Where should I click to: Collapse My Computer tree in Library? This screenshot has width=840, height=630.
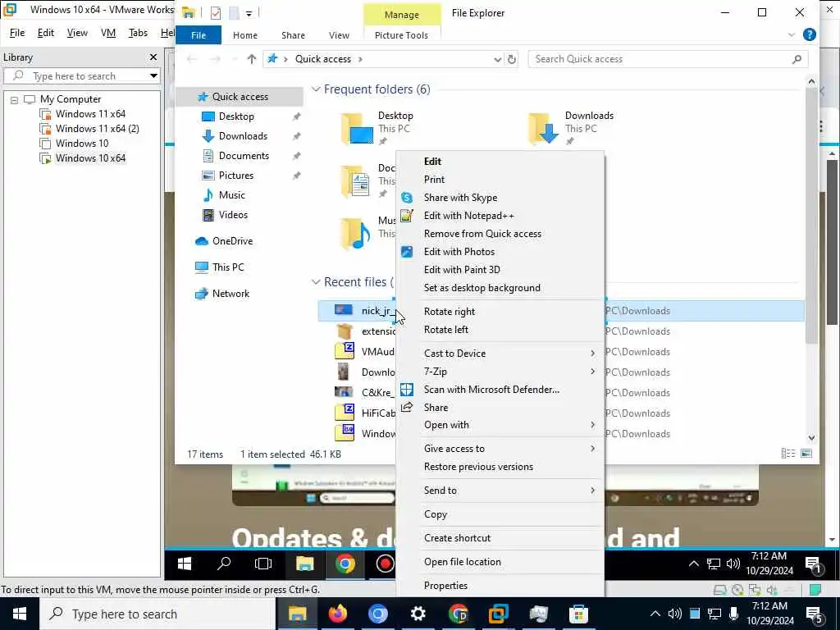click(15, 99)
